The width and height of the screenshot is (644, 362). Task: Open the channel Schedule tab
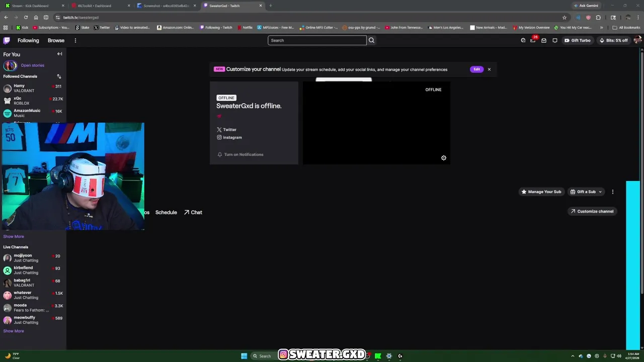166,212
